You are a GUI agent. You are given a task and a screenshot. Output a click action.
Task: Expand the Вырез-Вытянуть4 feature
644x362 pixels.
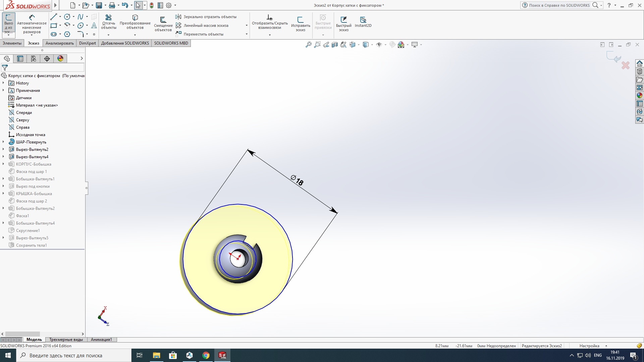pos(3,157)
